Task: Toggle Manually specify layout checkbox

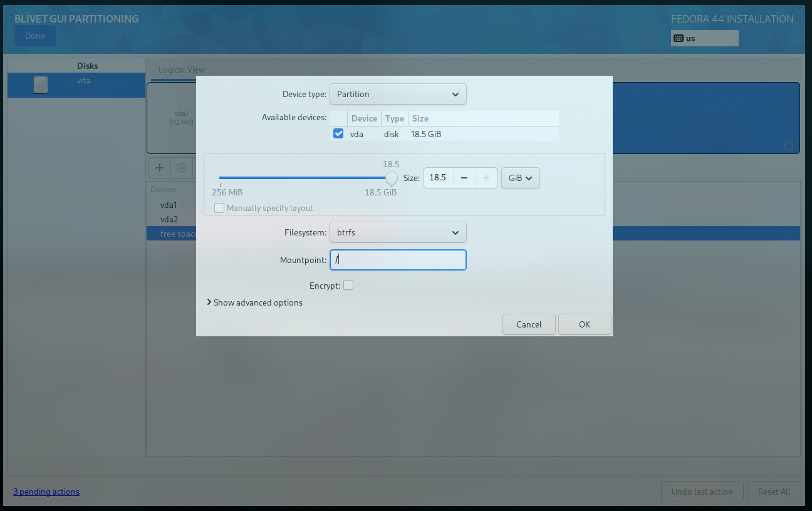Action: (x=219, y=208)
